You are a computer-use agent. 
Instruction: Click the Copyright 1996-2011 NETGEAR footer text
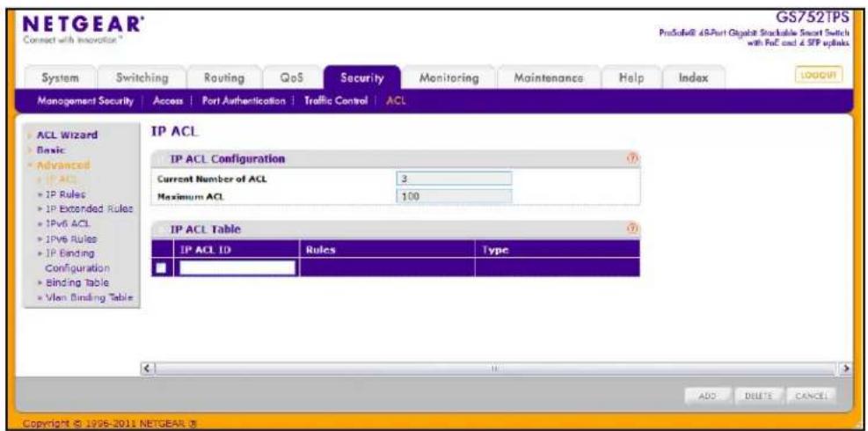tap(110, 424)
